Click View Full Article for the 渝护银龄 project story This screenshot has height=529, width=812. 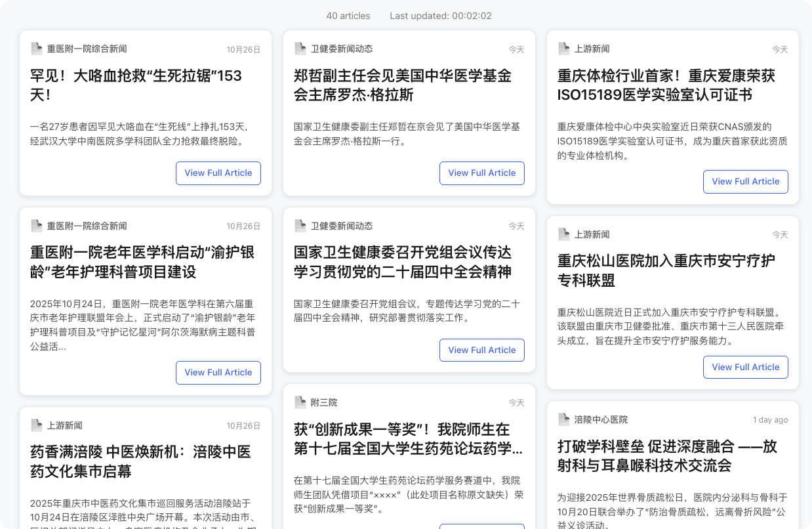218,372
